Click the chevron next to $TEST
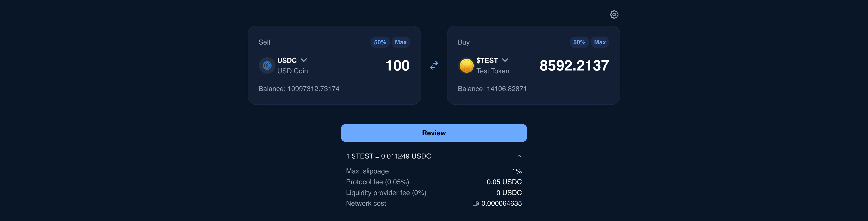 point(505,60)
